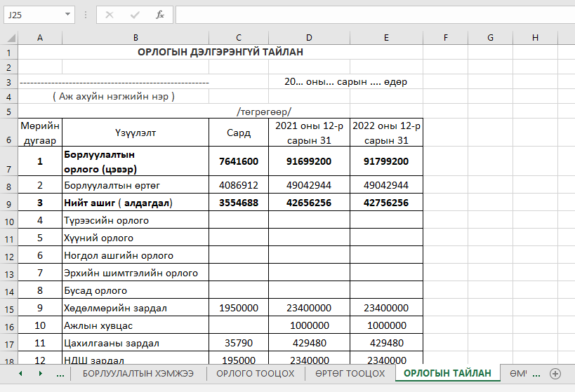Click the Cancel X icon in formula bar

point(110,15)
